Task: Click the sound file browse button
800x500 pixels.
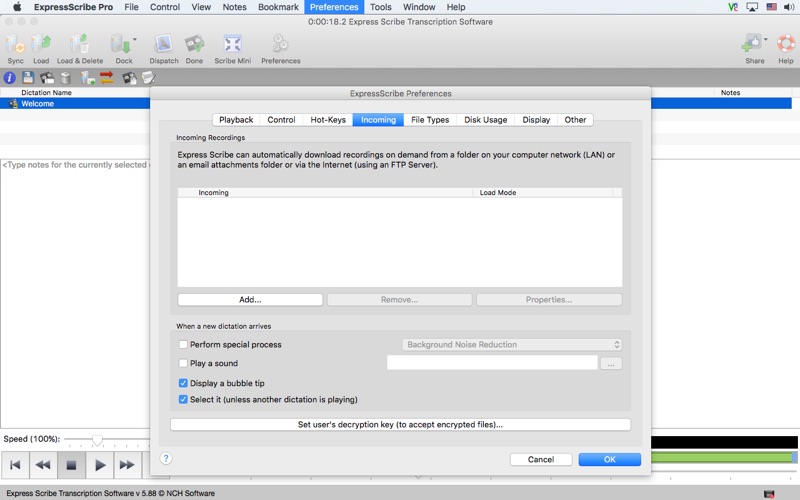Action: 611,363
